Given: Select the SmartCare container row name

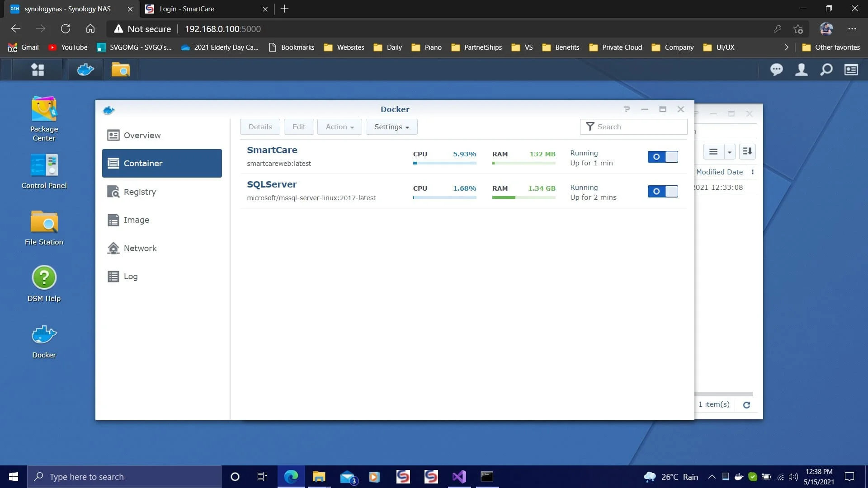Looking at the screenshot, I should (x=272, y=150).
